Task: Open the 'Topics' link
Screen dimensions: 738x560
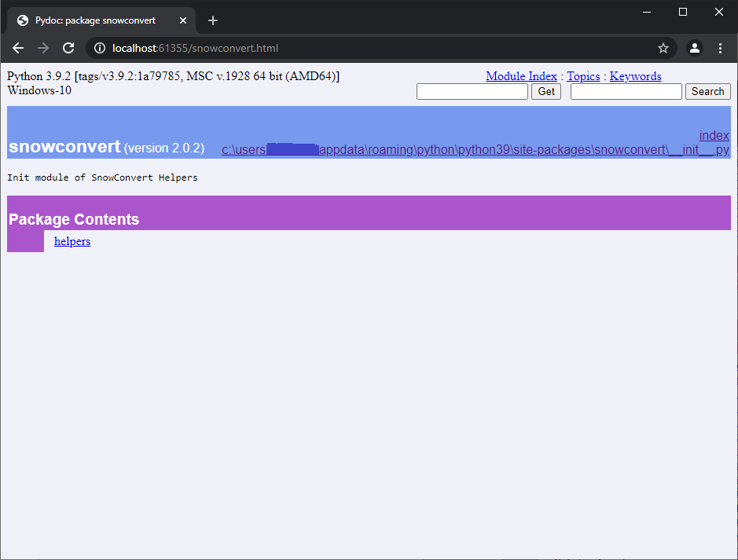Action: (x=583, y=76)
